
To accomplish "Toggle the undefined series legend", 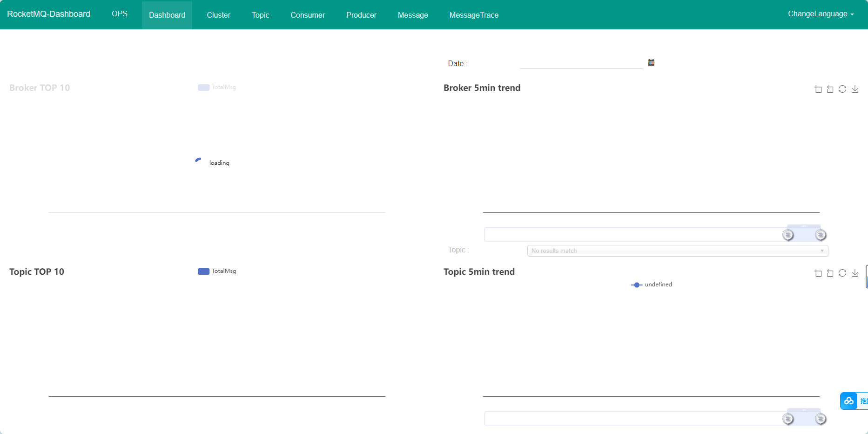I will 652,285.
